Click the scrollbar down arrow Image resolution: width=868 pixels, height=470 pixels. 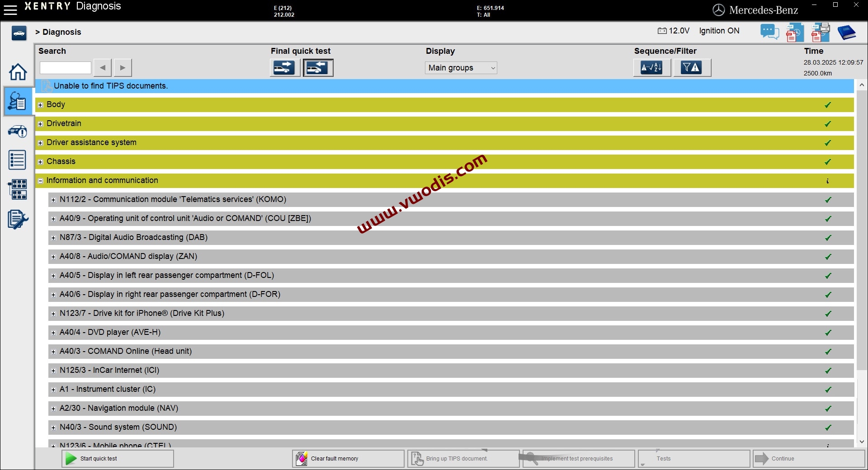862,442
